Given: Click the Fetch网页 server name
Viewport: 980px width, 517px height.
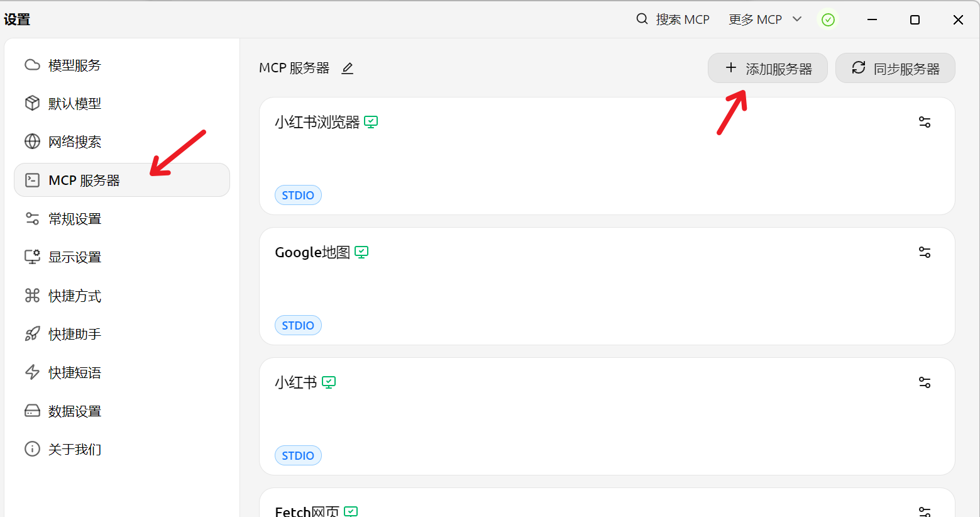Looking at the screenshot, I should coord(307,511).
